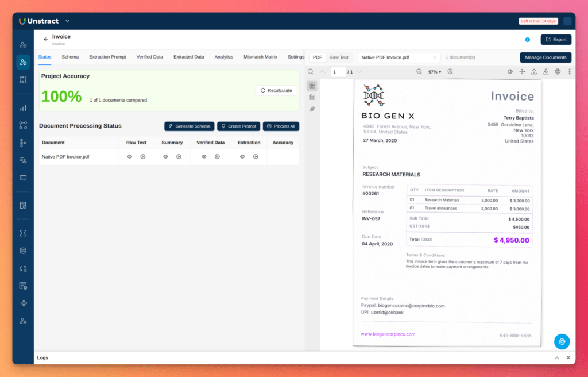Zoom in the PDF with plus magnifier
This screenshot has height=377, width=588.
pos(450,72)
